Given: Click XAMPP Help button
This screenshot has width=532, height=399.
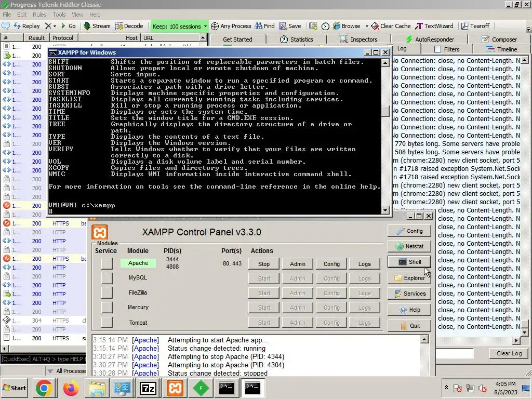Looking at the screenshot, I should (409, 310).
